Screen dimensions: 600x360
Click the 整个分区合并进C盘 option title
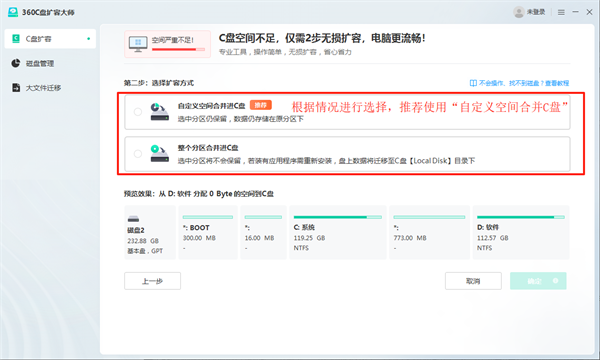(208, 148)
